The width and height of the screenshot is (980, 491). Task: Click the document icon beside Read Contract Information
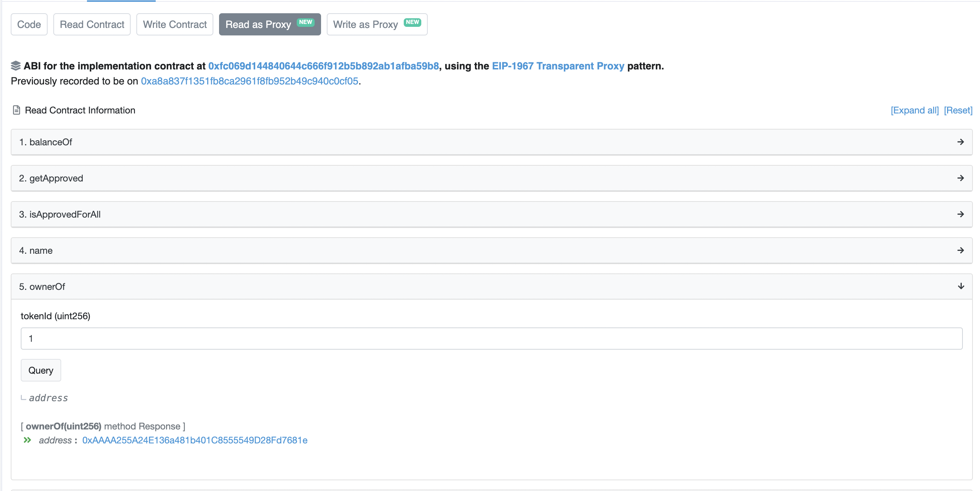[16, 110]
